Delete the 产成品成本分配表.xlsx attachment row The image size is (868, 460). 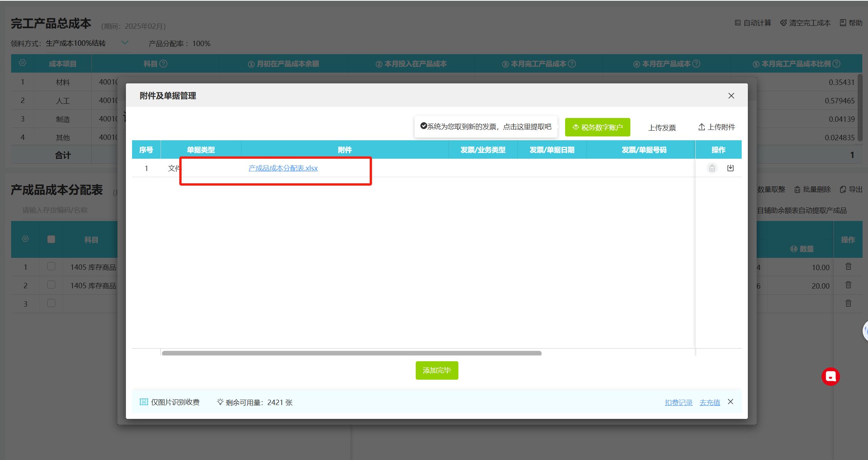pyautogui.click(x=712, y=168)
